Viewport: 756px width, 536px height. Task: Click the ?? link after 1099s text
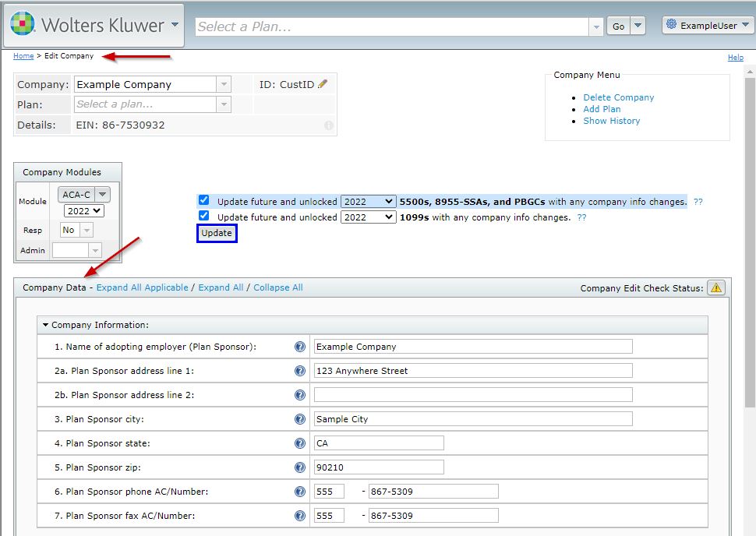coord(581,217)
